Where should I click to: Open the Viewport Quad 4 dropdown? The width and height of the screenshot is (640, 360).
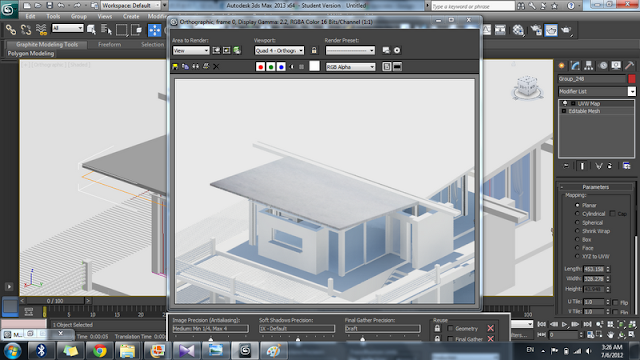(x=279, y=51)
